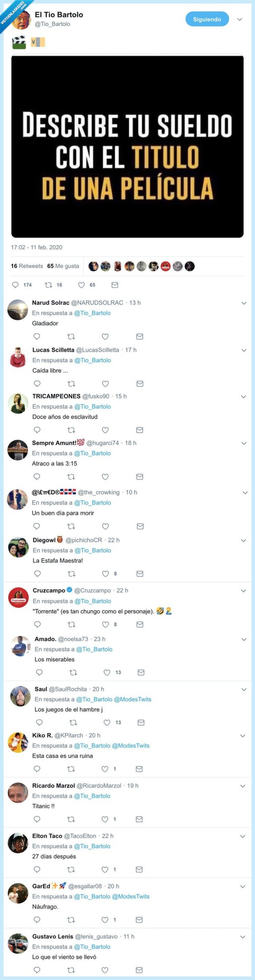This screenshot has height=980, width=255.
Task: Retweet the "Caída libre" reply
Action: pyautogui.click(x=71, y=384)
